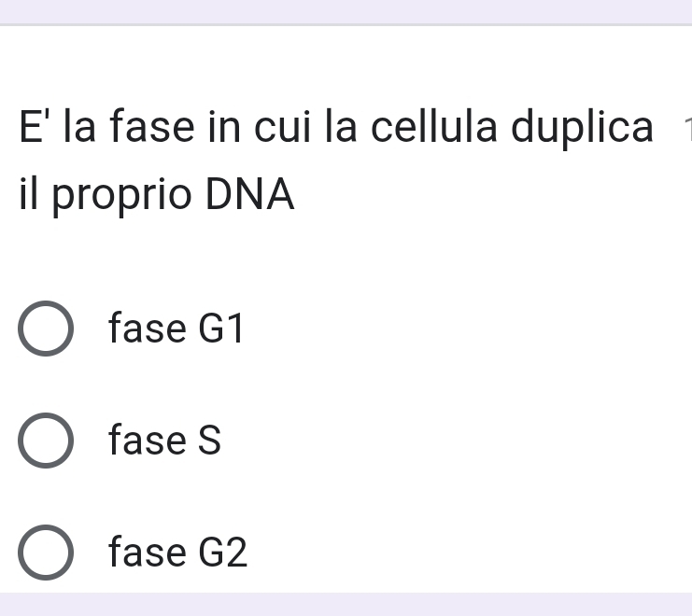Click the letter "S" in the second option
This screenshot has width=692, height=616.
(x=209, y=441)
